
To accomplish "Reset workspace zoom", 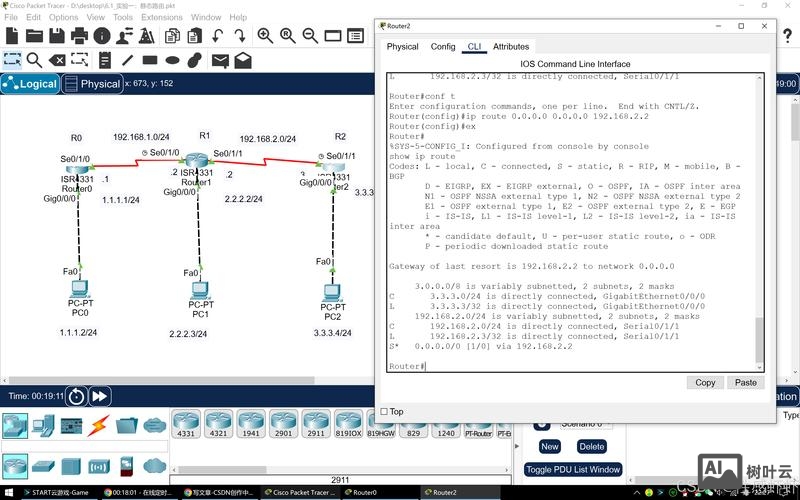I will tap(287, 36).
